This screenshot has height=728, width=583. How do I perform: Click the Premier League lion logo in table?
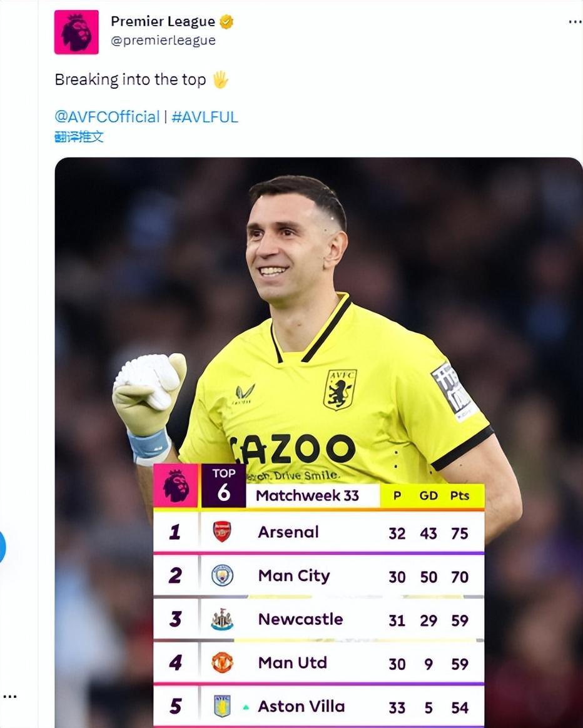(x=176, y=486)
